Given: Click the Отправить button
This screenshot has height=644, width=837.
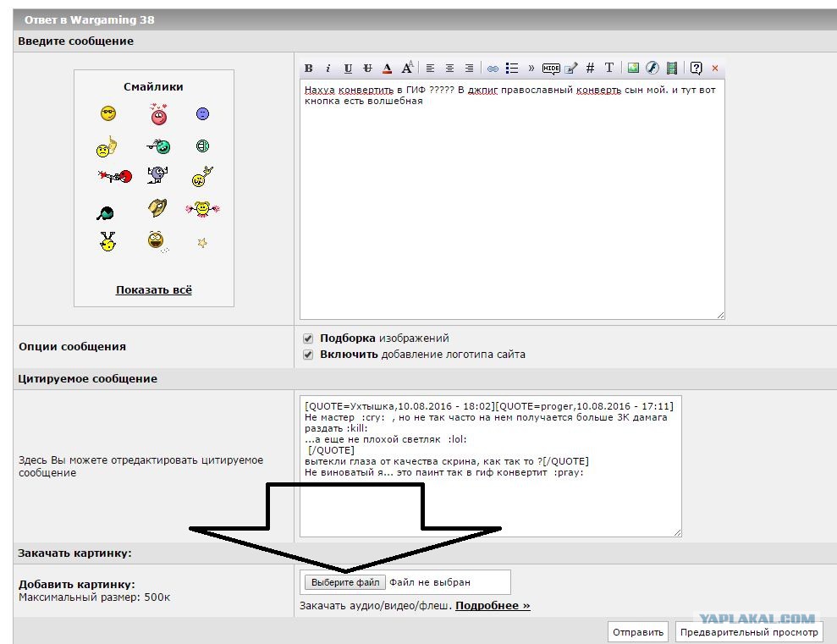Looking at the screenshot, I should click(638, 632).
